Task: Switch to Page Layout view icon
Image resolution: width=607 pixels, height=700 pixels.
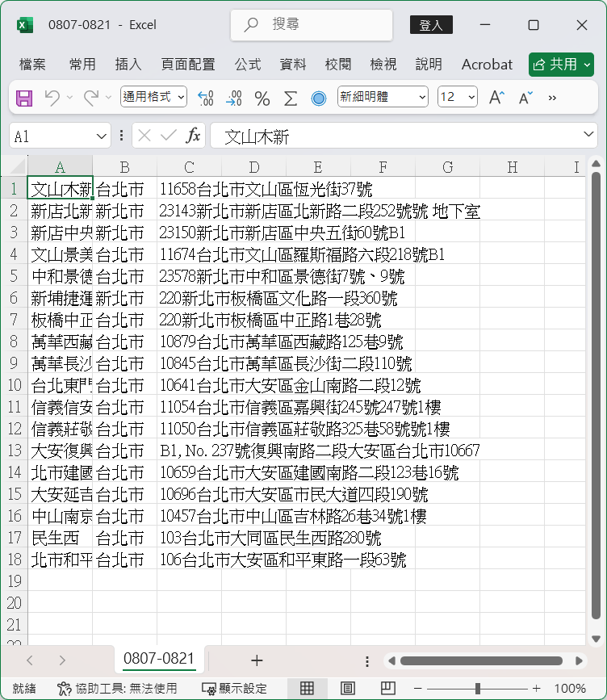Action: pyautogui.click(x=347, y=688)
